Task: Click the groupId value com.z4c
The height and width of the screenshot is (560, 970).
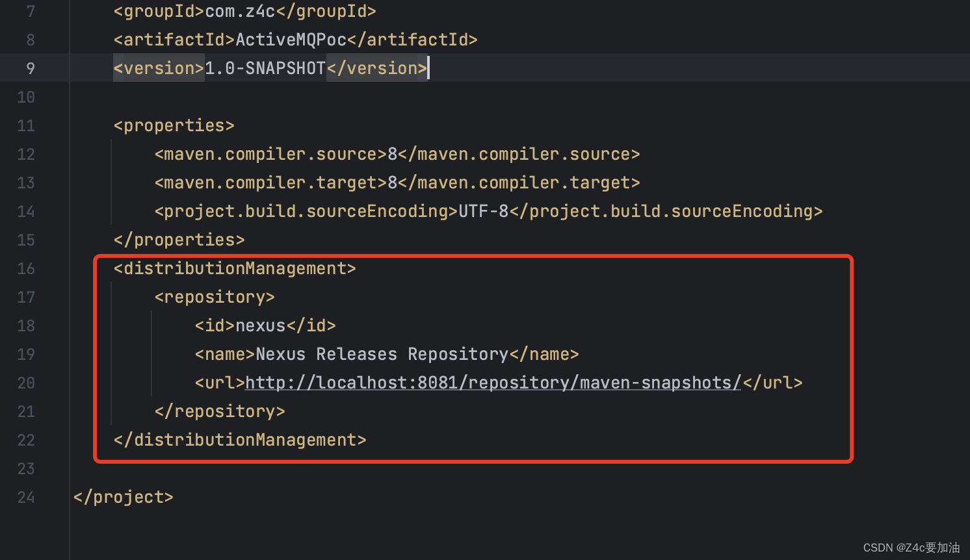Action: [241, 12]
